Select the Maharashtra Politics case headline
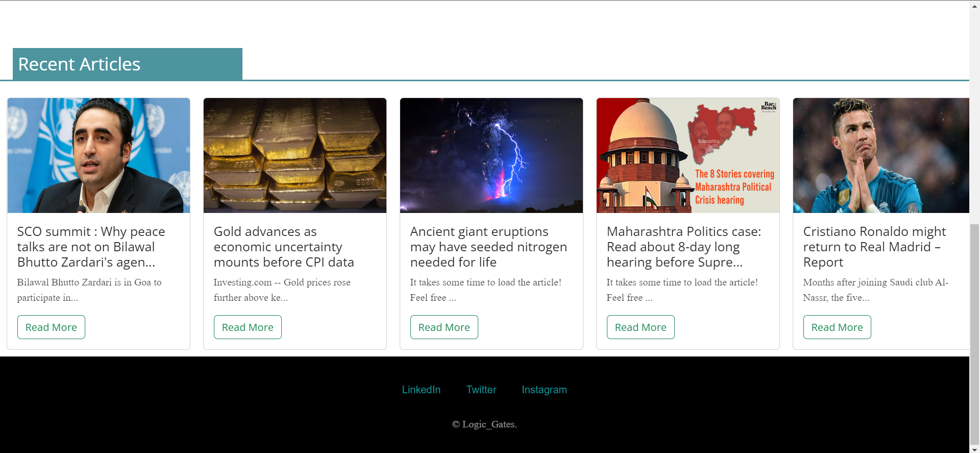This screenshot has width=980, height=453. (x=684, y=247)
